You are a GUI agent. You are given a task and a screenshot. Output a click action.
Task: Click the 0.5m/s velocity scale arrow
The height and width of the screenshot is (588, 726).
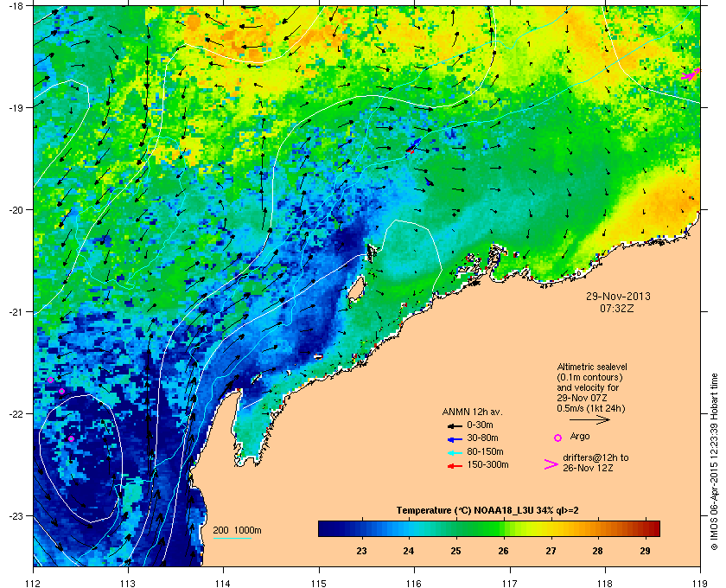(x=589, y=420)
